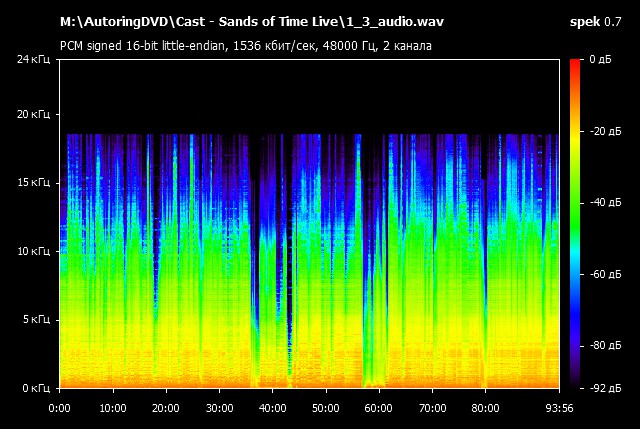This screenshot has width=640, height=429.
Task: Click the -92 дБ legend label
Action: pyautogui.click(x=606, y=388)
